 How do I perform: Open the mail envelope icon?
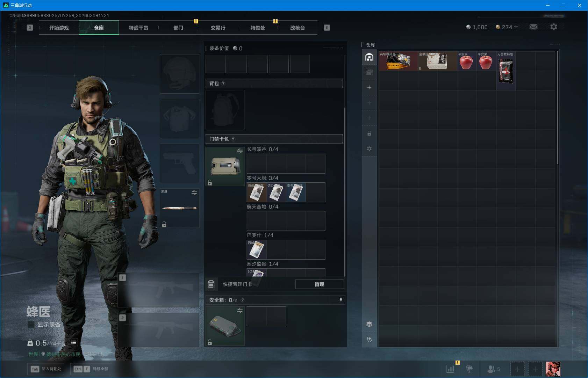[x=533, y=27]
